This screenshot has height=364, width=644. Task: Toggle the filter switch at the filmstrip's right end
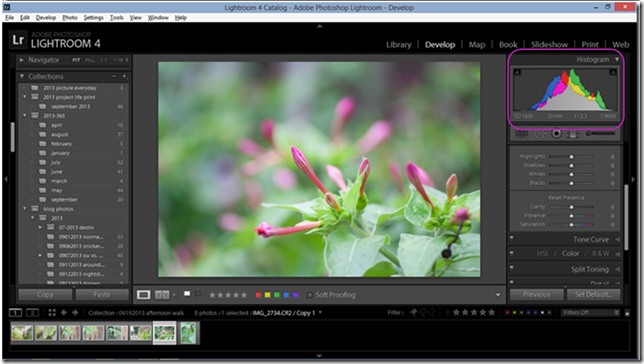point(627,313)
